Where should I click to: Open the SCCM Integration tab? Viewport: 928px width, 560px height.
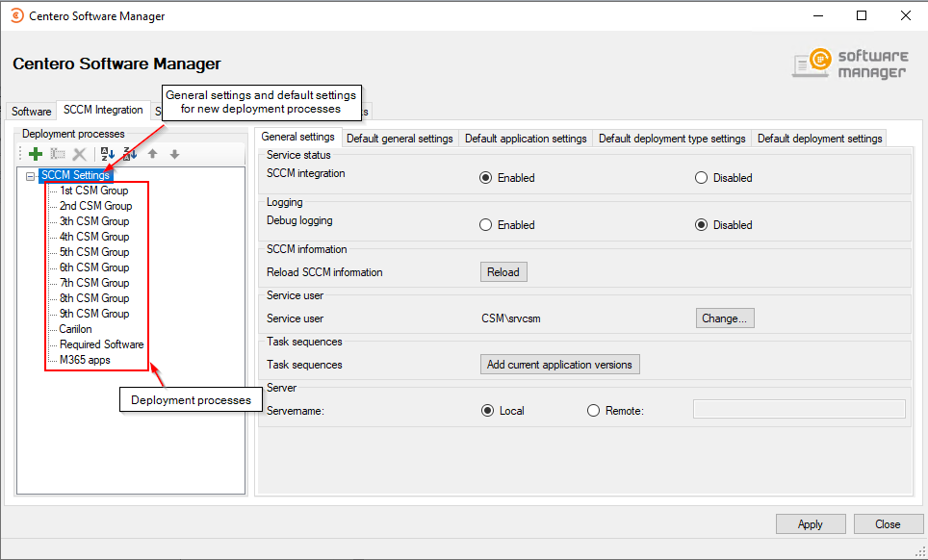click(103, 110)
